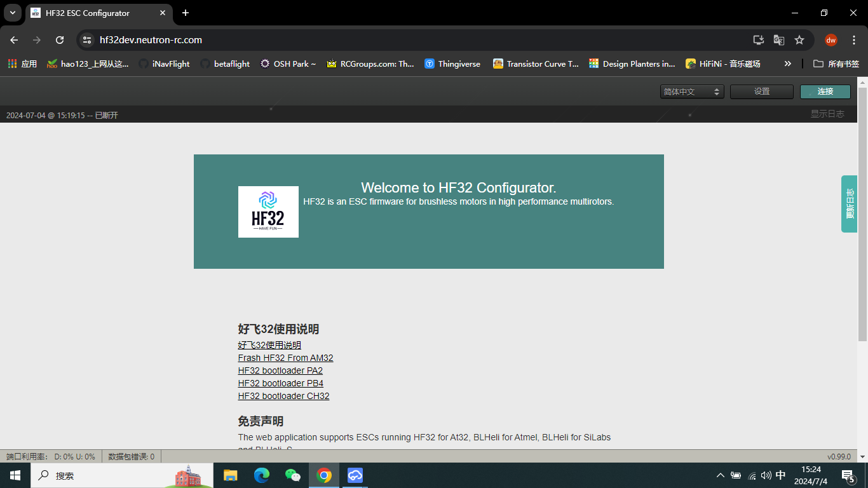This screenshot has height=488, width=868.
Task: Open the dw profile avatar
Action: point(831,40)
